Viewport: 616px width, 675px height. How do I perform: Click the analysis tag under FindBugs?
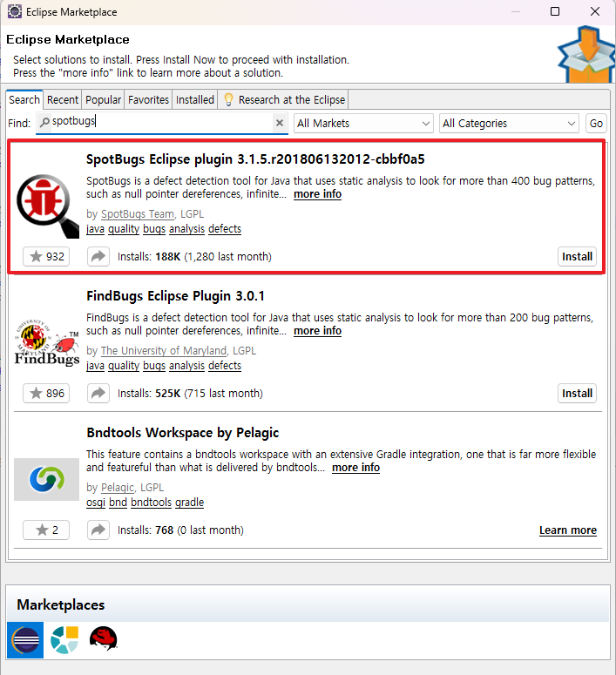click(187, 366)
